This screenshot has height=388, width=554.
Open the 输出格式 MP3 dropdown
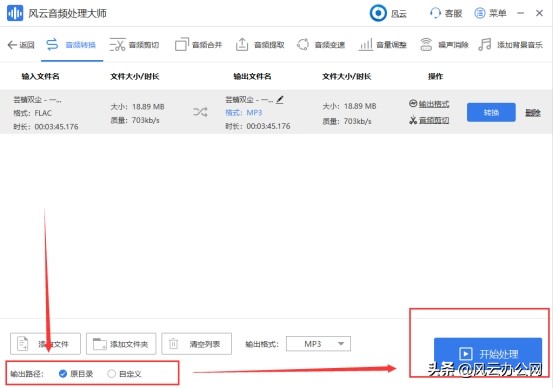(318, 344)
